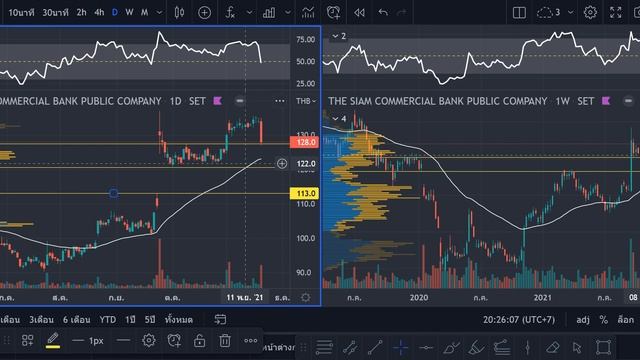The image size is (640, 360).
Task: Open drawing settings gear in floating toolbar
Action: click(x=149, y=340)
